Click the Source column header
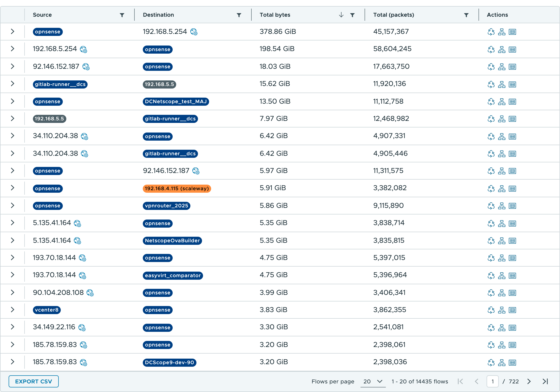The height and width of the screenshot is (392, 560). tap(42, 15)
